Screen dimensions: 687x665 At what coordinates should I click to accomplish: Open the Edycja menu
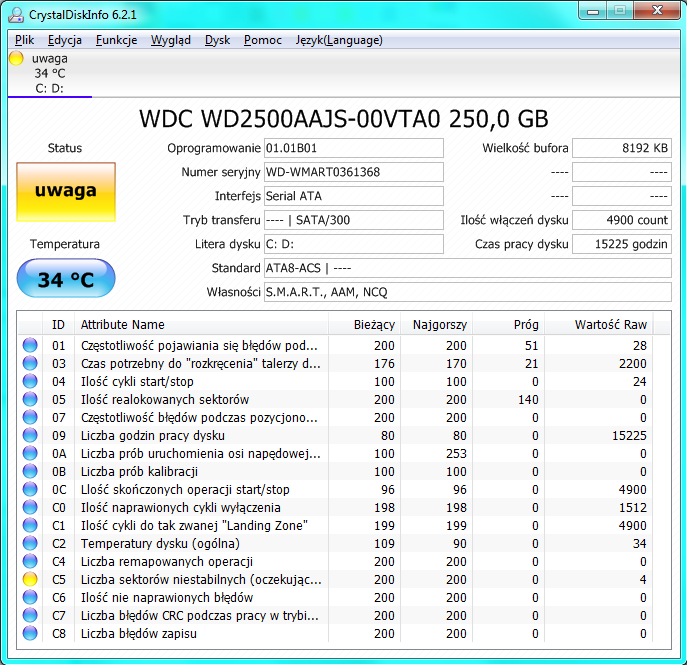(x=65, y=40)
